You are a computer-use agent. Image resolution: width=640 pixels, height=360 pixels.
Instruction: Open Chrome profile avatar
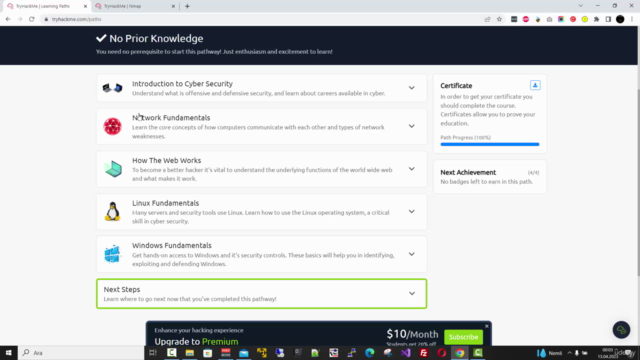point(620,19)
